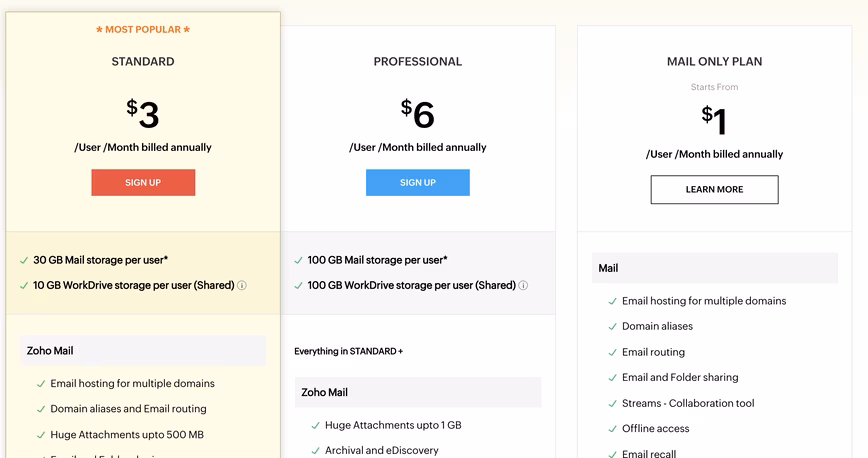868x458 pixels.
Task: Click 100 GB WorkDrive storage per user text
Action: [x=411, y=285]
